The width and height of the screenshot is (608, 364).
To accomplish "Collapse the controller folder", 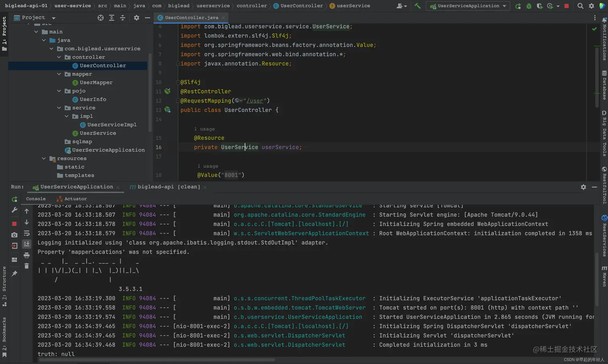I will pyautogui.click(x=59, y=57).
